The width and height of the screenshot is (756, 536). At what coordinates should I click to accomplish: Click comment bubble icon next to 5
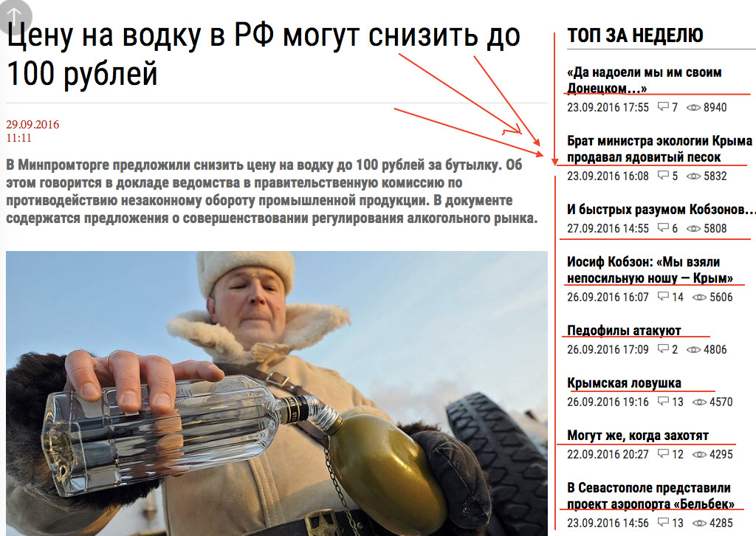tap(664, 175)
